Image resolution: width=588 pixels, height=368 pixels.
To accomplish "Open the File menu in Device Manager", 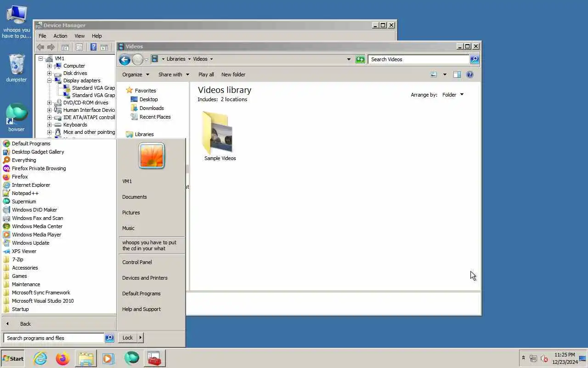I will pyautogui.click(x=42, y=36).
